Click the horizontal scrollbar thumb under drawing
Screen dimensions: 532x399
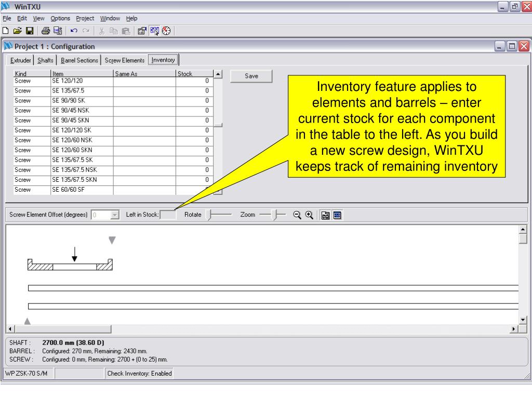pyautogui.click(x=63, y=329)
